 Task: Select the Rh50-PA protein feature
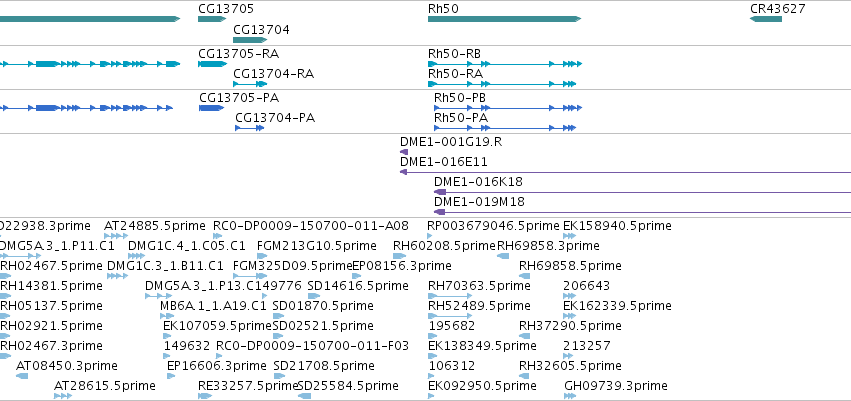tap(505, 128)
